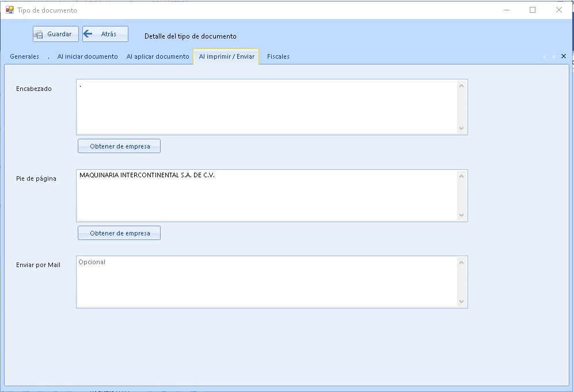Screen dimensions: 574x392
Task: Open the Generales tab
Action: coord(25,56)
